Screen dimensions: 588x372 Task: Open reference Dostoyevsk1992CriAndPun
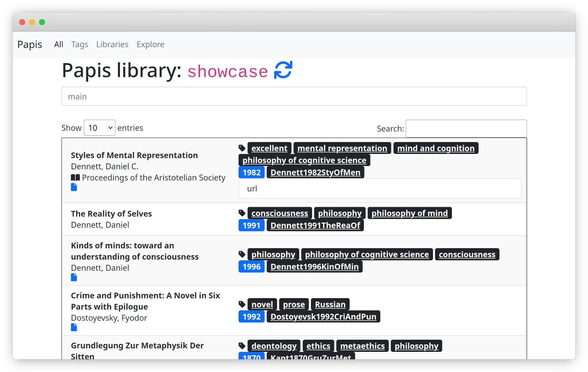323,316
